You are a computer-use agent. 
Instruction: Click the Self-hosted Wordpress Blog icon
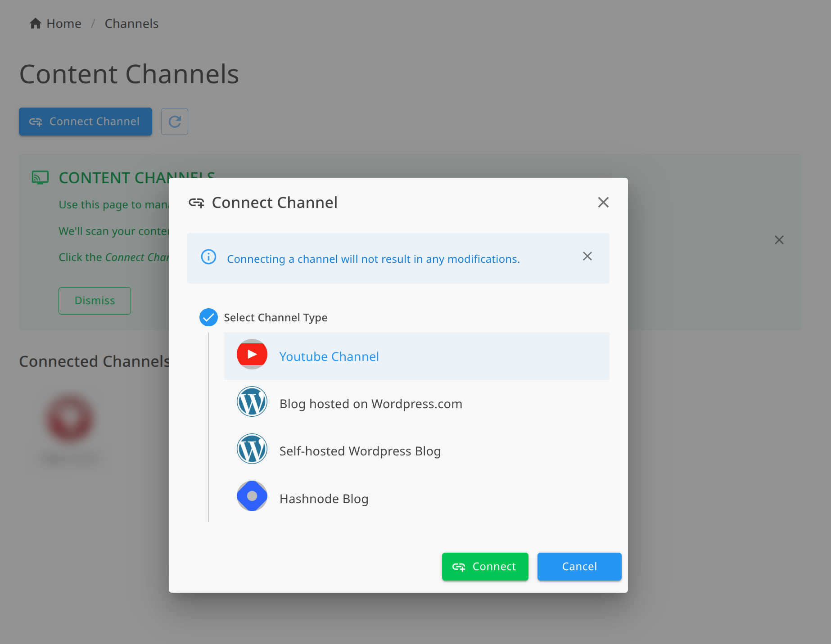coord(252,449)
